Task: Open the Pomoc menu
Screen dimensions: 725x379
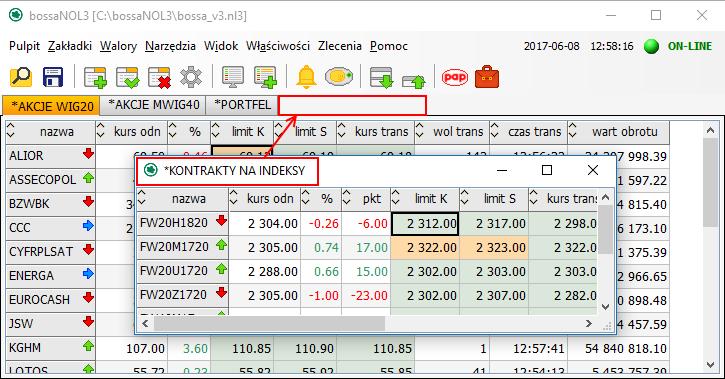Action: click(389, 46)
